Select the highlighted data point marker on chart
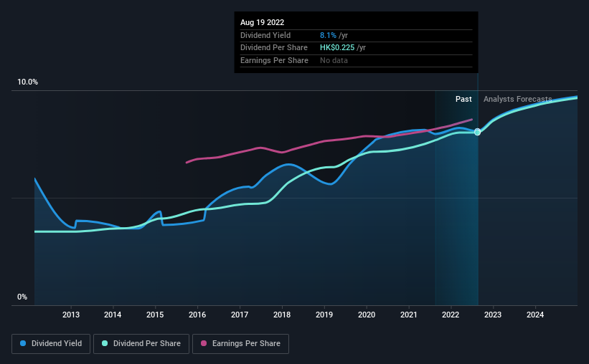This screenshot has height=364, width=589. [x=477, y=132]
